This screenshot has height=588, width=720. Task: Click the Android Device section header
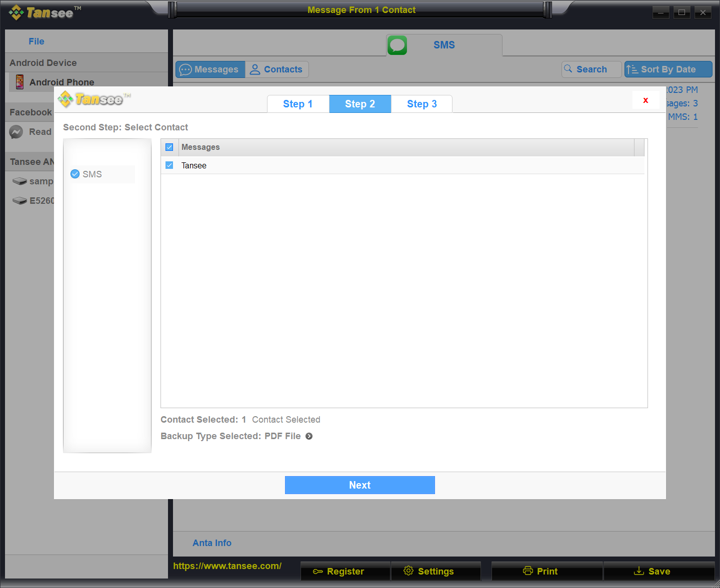coord(86,63)
